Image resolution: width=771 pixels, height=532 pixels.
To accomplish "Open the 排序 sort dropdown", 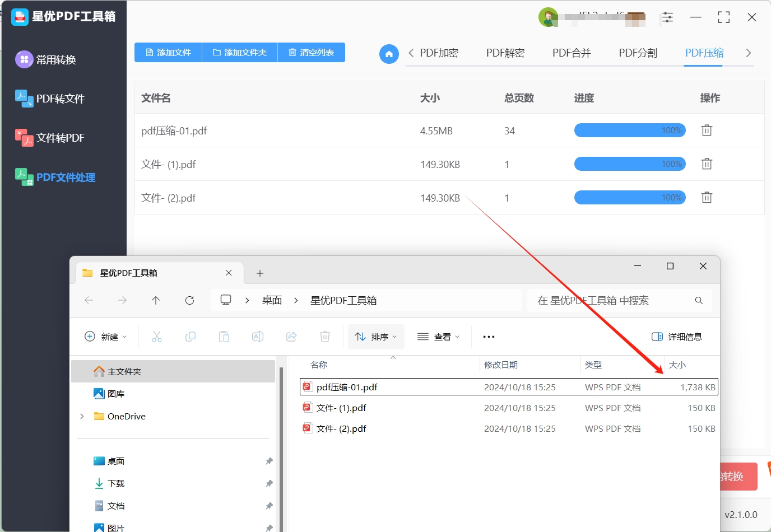I will [x=376, y=337].
